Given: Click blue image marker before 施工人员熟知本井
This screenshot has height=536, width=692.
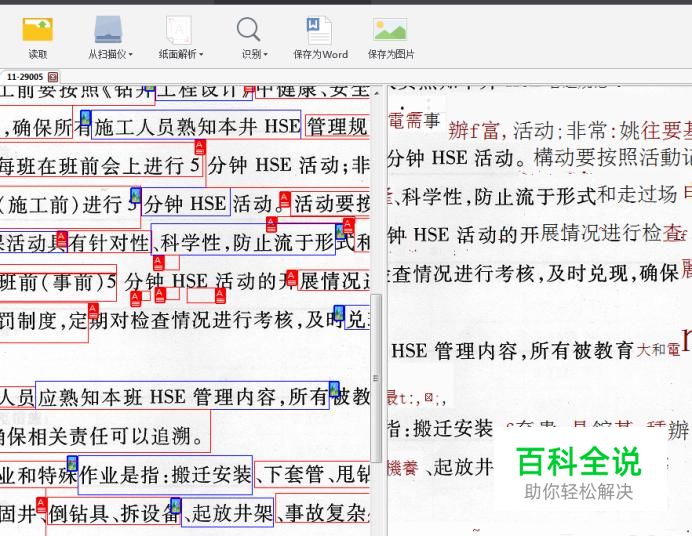Looking at the screenshot, I should pyautogui.click(x=85, y=118).
